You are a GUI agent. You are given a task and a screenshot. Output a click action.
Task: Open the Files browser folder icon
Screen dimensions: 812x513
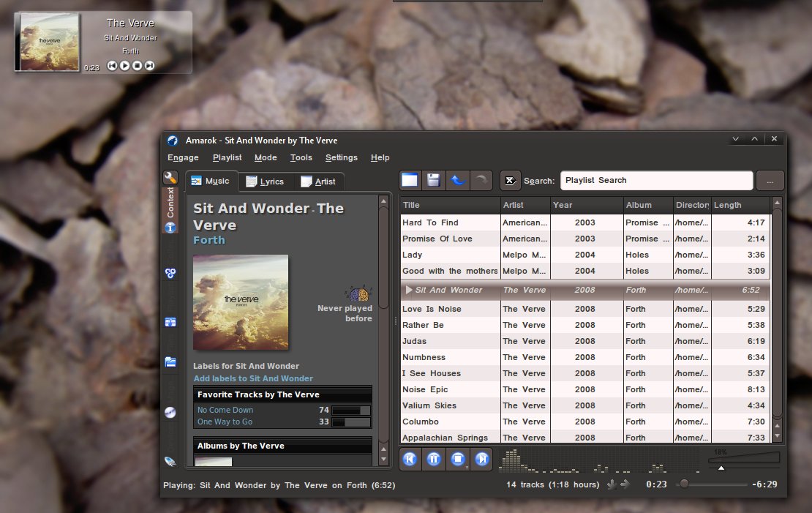(x=170, y=362)
